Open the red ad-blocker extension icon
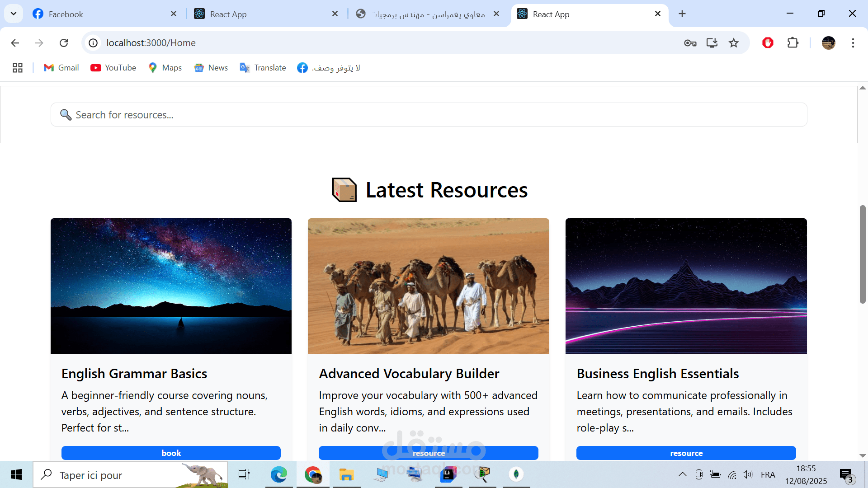The width and height of the screenshot is (868, 488). (768, 43)
